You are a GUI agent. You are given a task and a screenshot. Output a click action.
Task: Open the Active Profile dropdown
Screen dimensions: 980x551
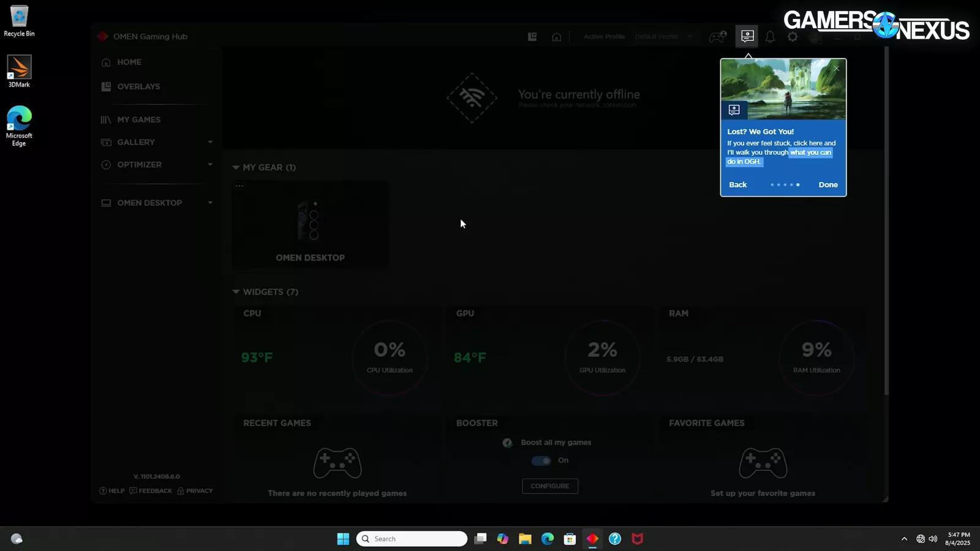click(663, 37)
